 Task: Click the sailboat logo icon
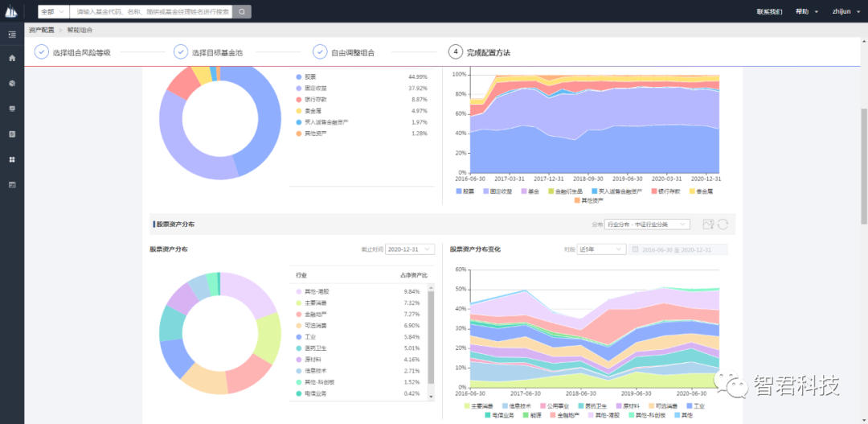tap(11, 10)
